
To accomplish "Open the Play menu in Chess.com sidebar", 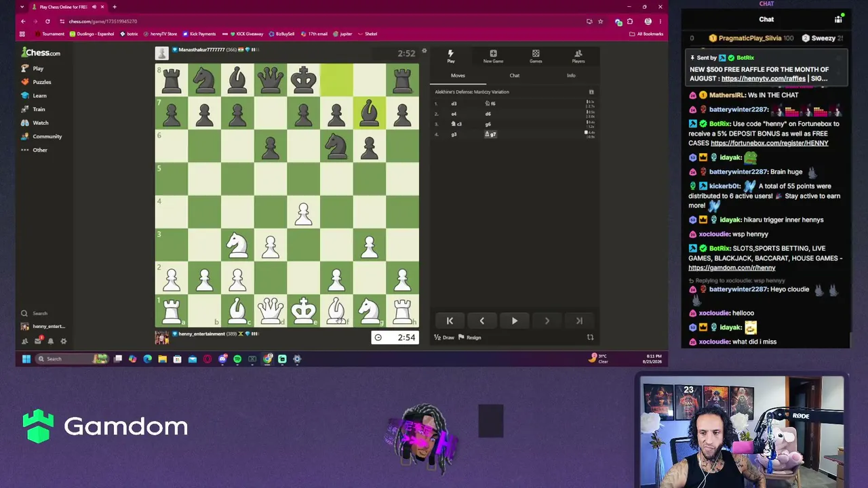I will click(32, 68).
